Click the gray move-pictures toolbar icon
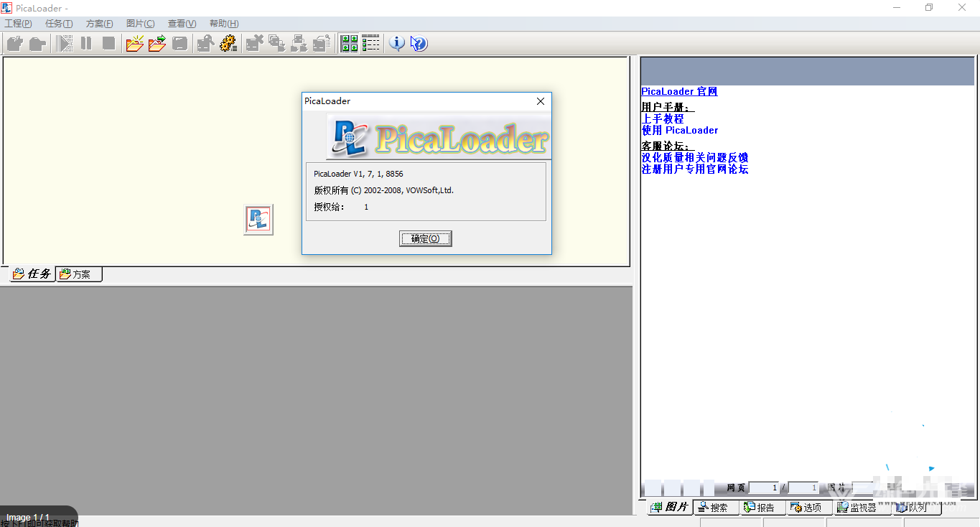This screenshot has width=980, height=527. click(299, 43)
